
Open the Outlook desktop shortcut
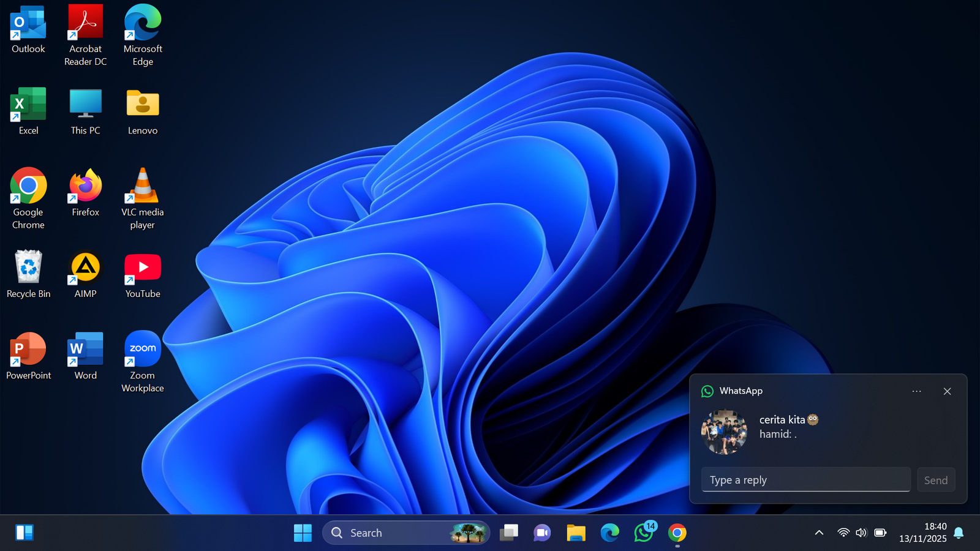[x=28, y=24]
